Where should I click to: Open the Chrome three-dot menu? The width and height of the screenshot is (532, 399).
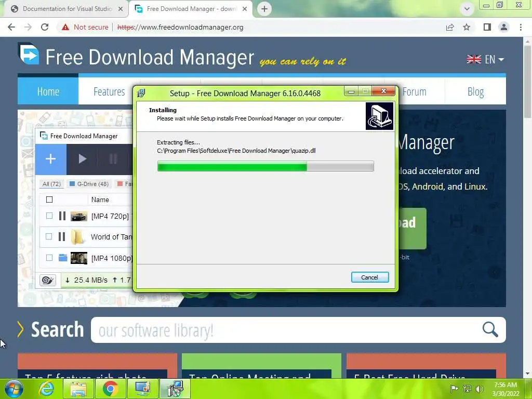(x=521, y=27)
